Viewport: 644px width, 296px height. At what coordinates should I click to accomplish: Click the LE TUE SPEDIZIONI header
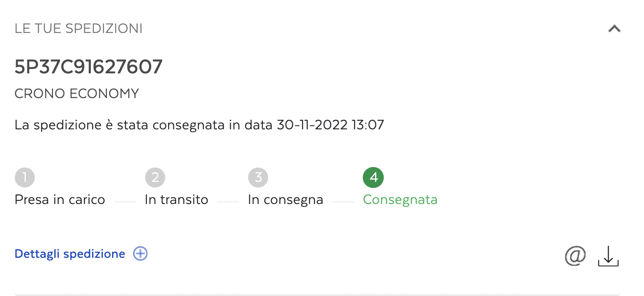coord(79,29)
